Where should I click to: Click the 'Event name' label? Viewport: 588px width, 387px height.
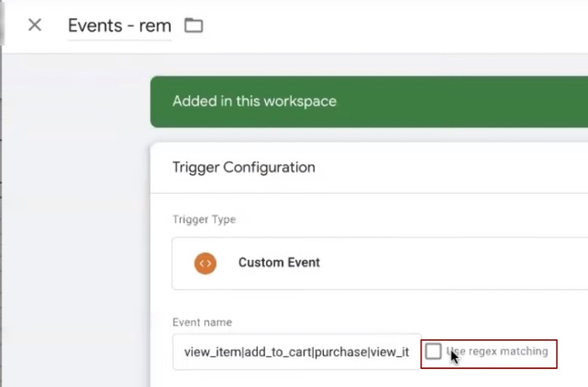pyautogui.click(x=202, y=322)
